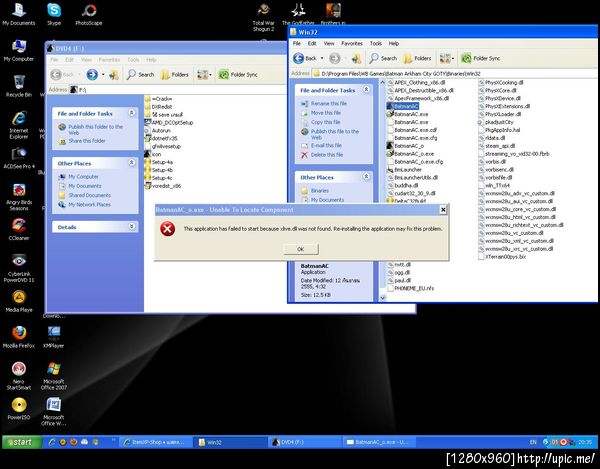Click Delete this file link
This screenshot has height=469, width=600.
pyautogui.click(x=327, y=155)
